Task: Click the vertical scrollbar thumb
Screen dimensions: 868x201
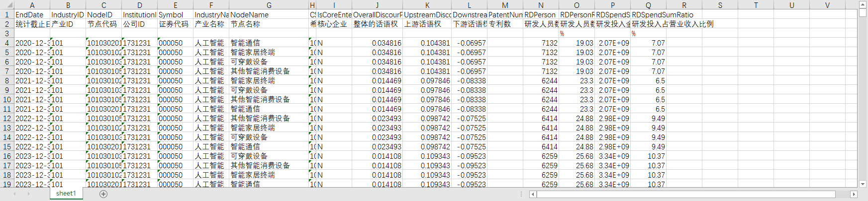Action: 863,12
